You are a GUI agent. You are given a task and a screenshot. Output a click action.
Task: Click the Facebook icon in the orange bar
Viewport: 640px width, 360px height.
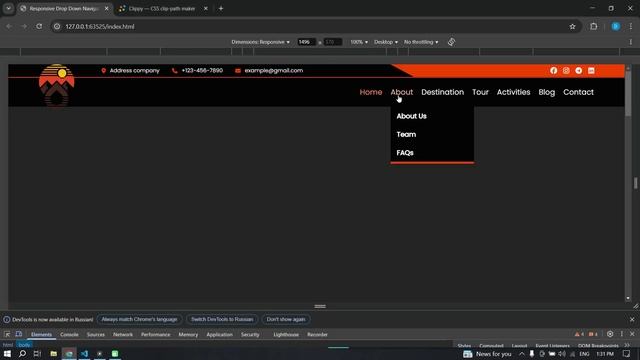coord(553,71)
